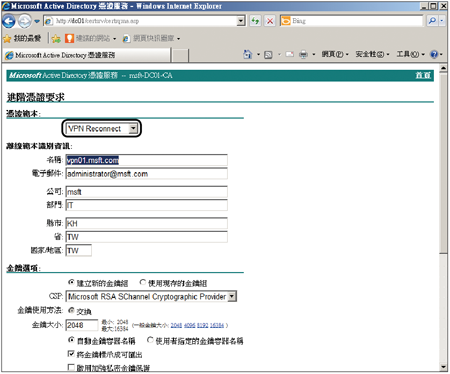The image size is (450, 374).
Task: Click Internet Explorer icon in title bar
Action: click(6, 6)
